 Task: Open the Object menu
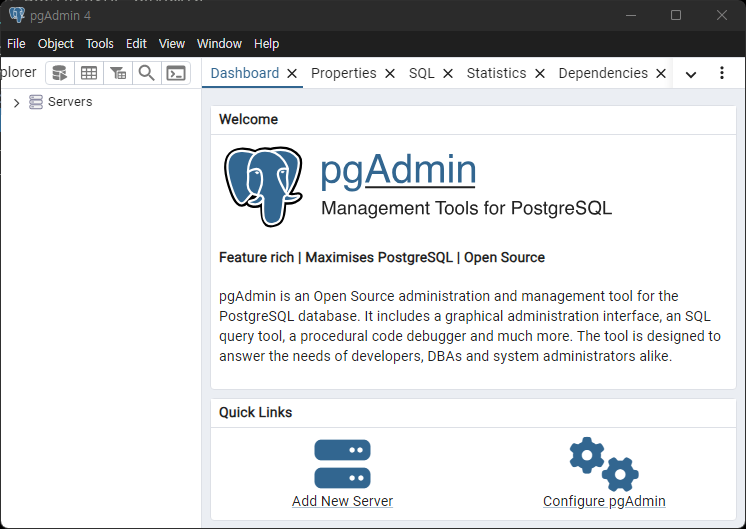pos(56,44)
